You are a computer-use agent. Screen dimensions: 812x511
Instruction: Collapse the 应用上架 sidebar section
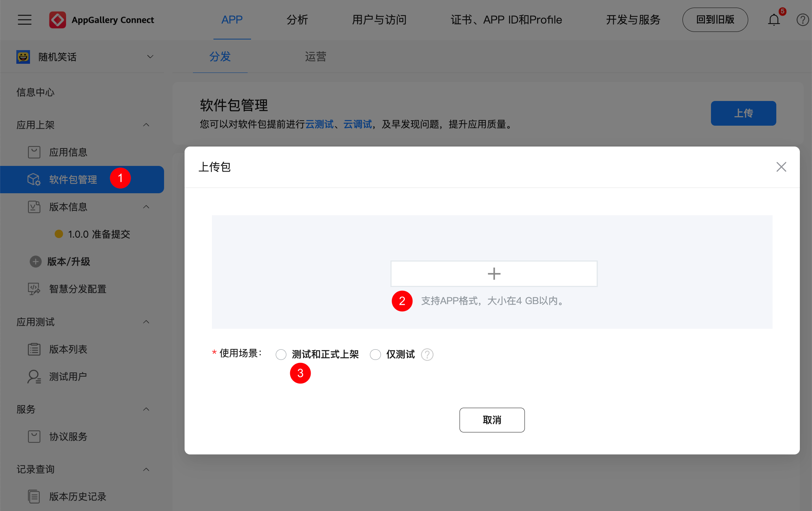[x=146, y=125]
